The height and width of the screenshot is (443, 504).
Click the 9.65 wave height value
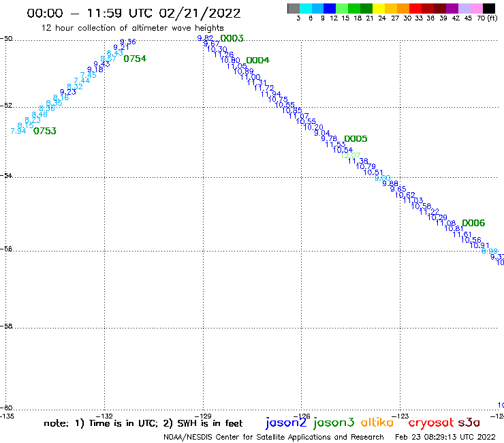pyautogui.click(x=398, y=189)
